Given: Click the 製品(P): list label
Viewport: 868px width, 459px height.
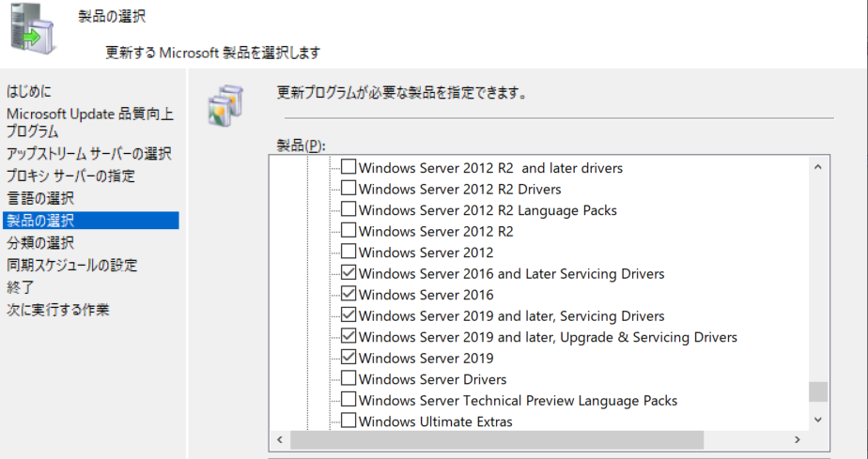Looking at the screenshot, I should pyautogui.click(x=301, y=146).
